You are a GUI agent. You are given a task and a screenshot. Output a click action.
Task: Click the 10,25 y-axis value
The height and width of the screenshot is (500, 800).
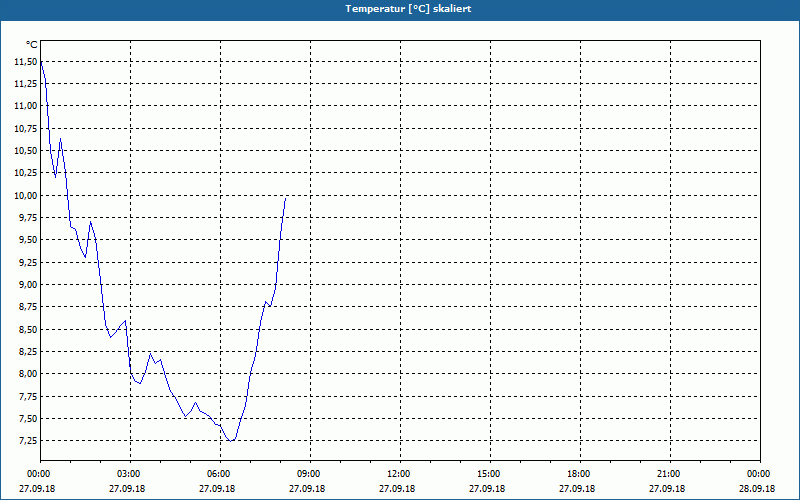pyautogui.click(x=26, y=172)
